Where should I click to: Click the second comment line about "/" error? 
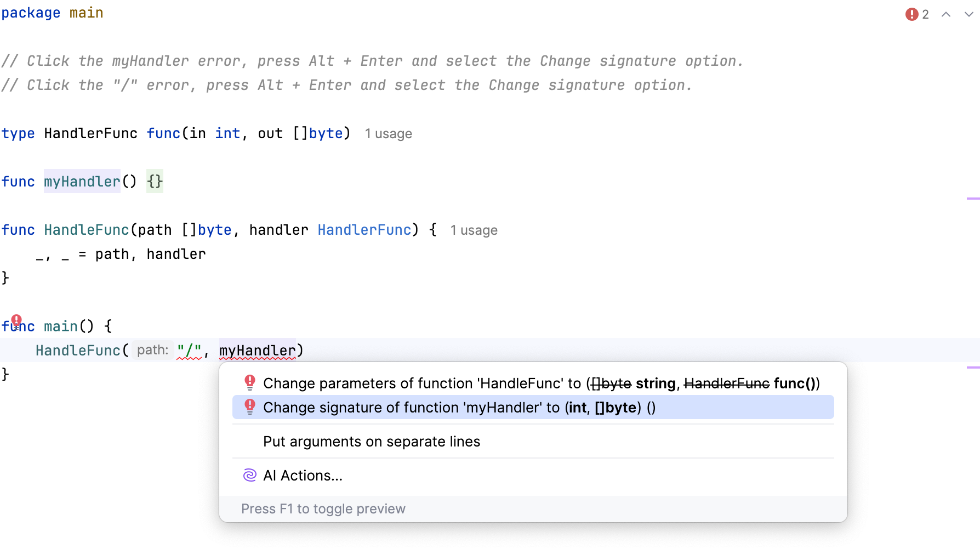(x=347, y=85)
